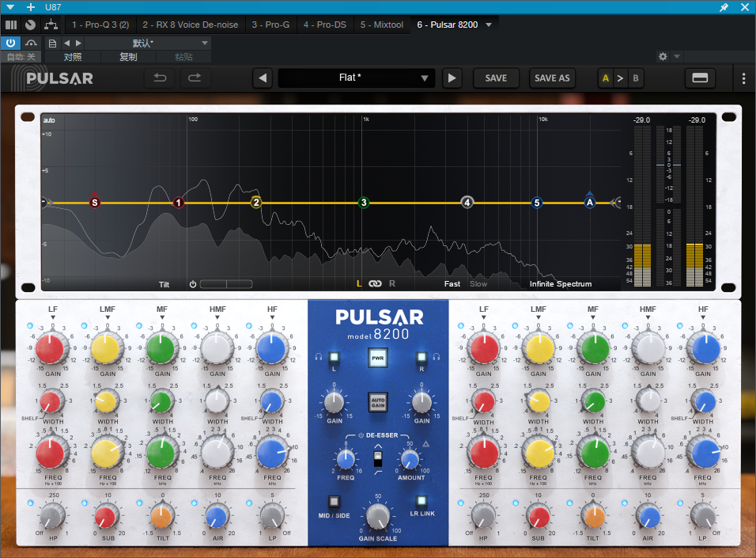This screenshot has width=756, height=558.
Task: Switch to the 2 - RX 8 Voice De-noise tab
Action: coord(191,25)
